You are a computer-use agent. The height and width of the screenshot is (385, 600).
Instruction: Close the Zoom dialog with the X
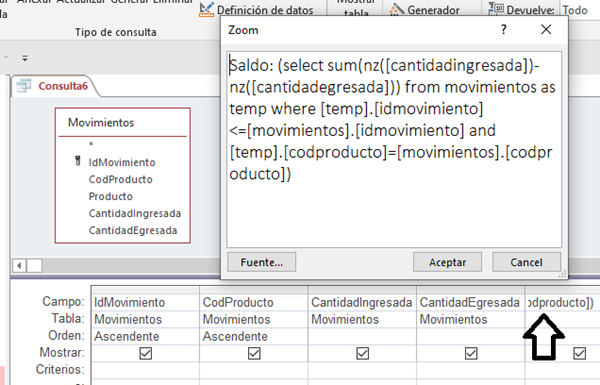pyautogui.click(x=546, y=29)
